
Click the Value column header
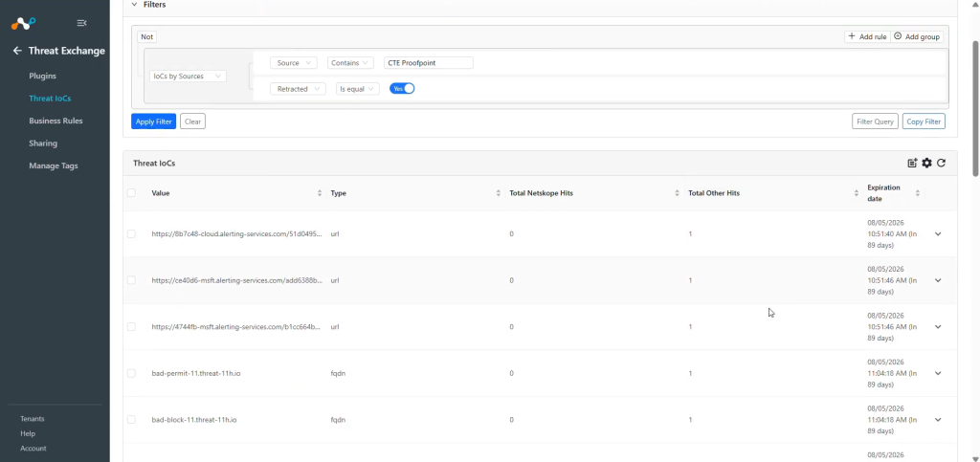[161, 193]
